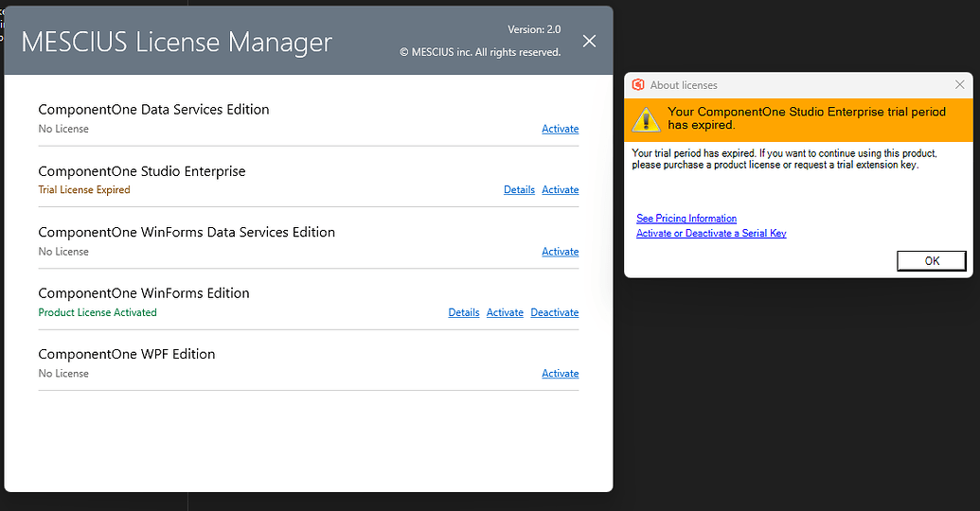Click the ComponentOne WinForms Data Services Edition title
The image size is (980, 511).
tap(187, 233)
